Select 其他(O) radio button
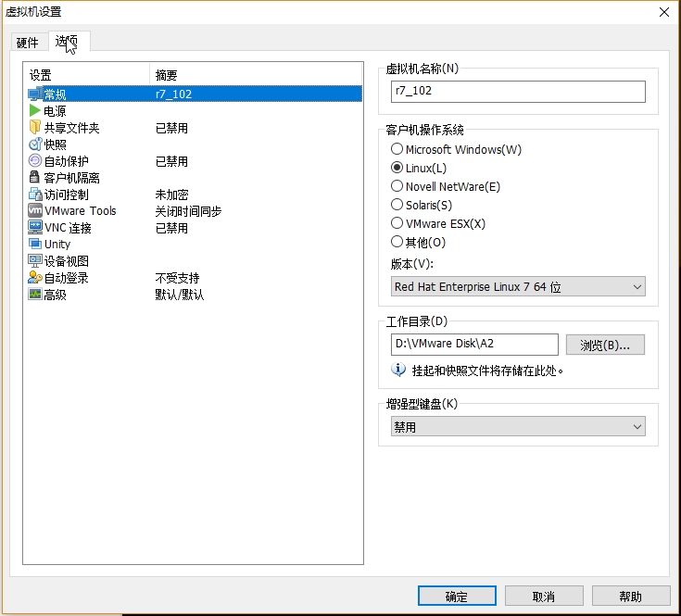 397,242
